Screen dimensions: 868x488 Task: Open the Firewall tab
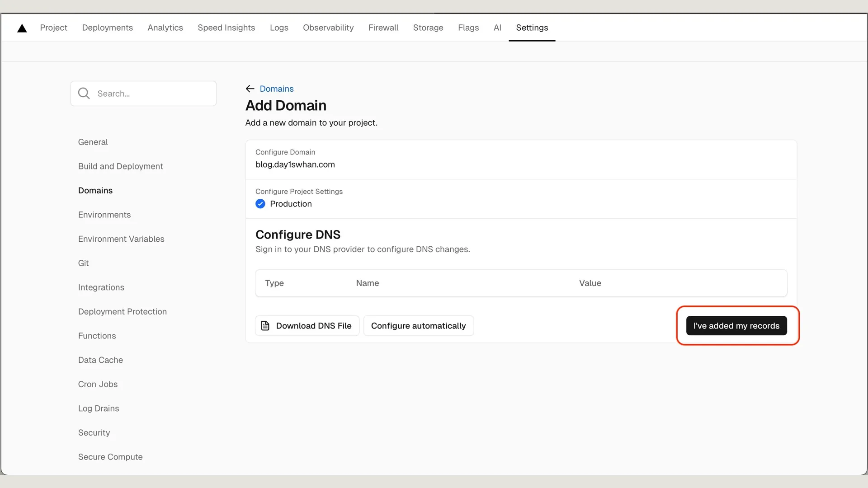pos(383,28)
